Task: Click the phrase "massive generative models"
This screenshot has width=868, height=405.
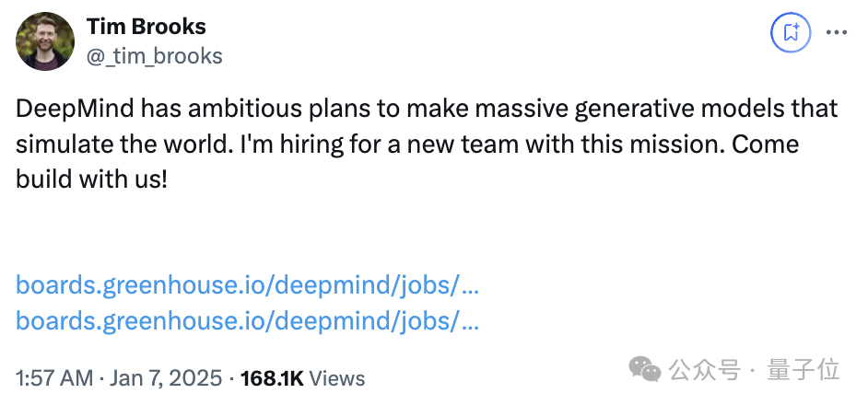Action: 595,110
